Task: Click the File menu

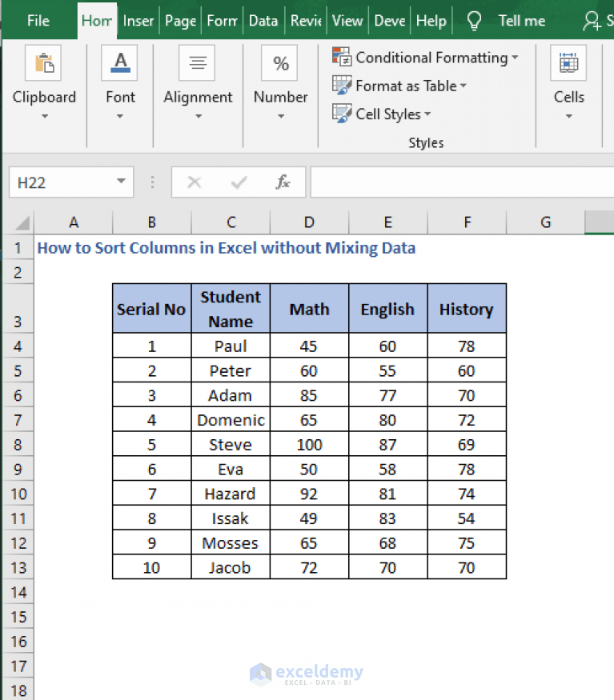Action: (38, 21)
